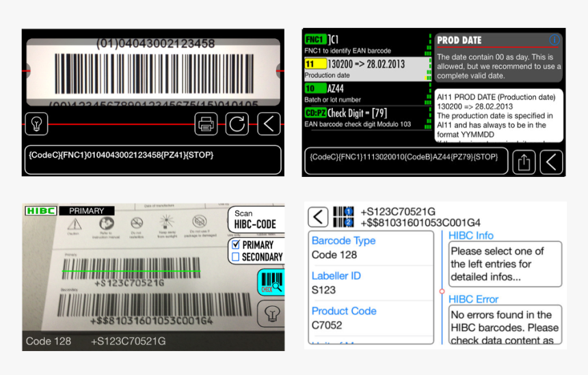Select the CD:PZ Check Digit entry
The image size is (588, 375).
coord(368,118)
